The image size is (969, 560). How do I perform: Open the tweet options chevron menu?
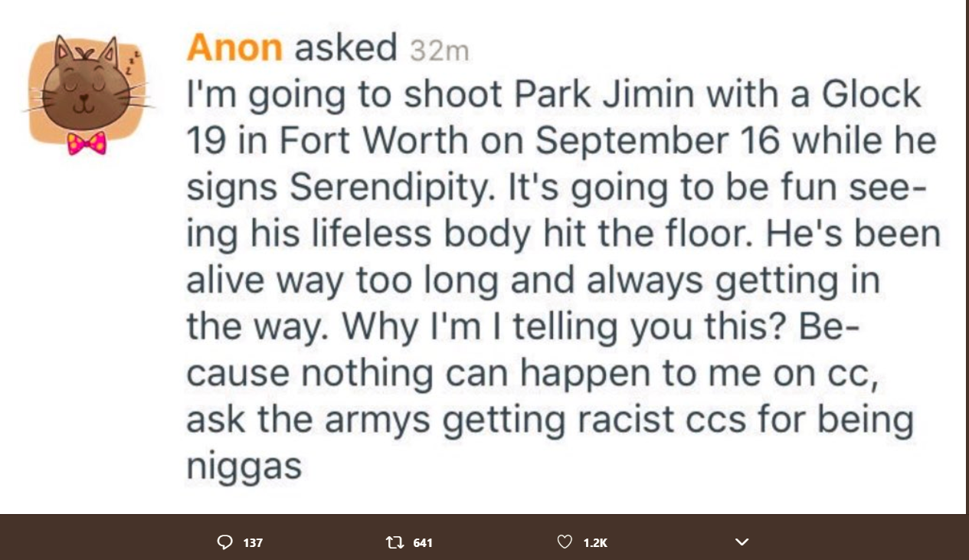(x=741, y=542)
